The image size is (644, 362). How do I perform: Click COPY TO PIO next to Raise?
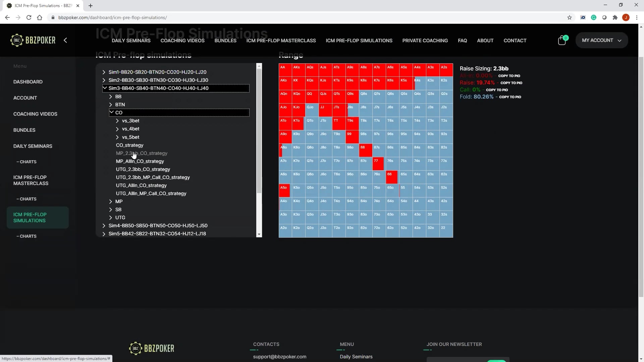point(511,83)
